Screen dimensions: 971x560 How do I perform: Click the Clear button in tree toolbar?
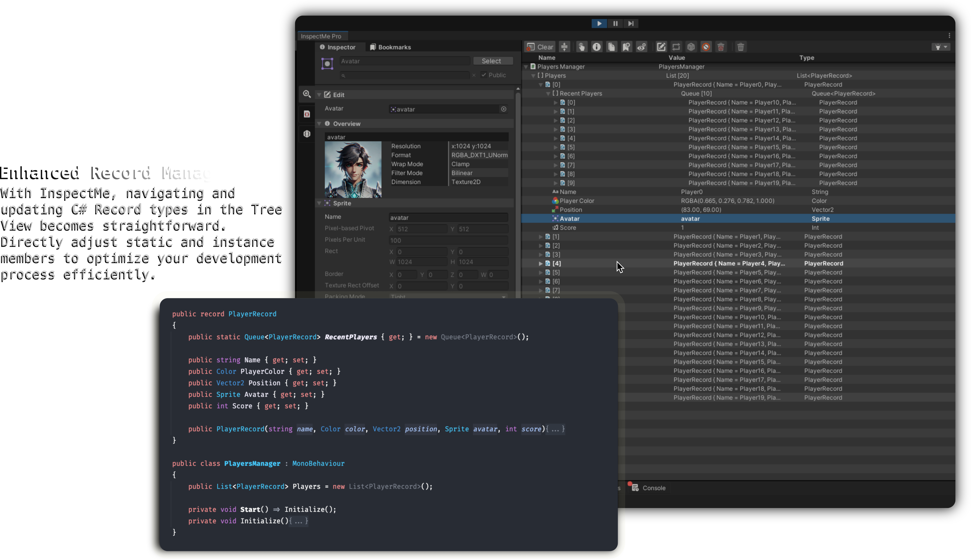click(540, 47)
